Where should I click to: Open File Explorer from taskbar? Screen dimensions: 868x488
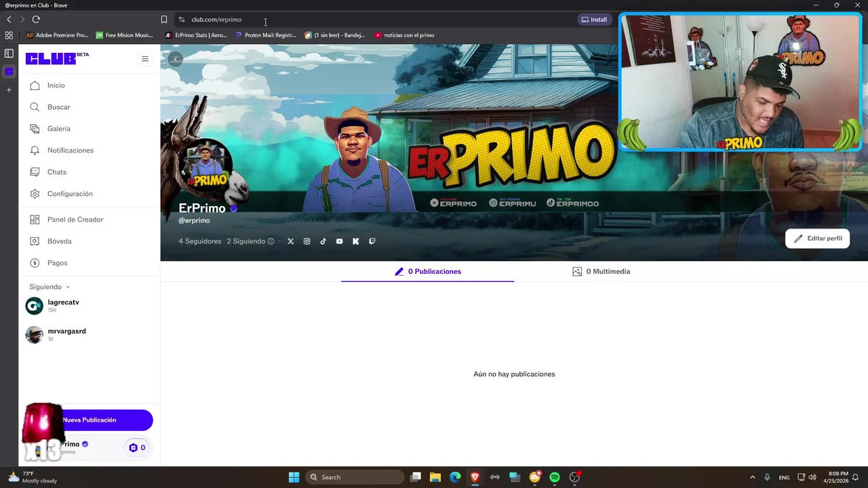tap(435, 477)
